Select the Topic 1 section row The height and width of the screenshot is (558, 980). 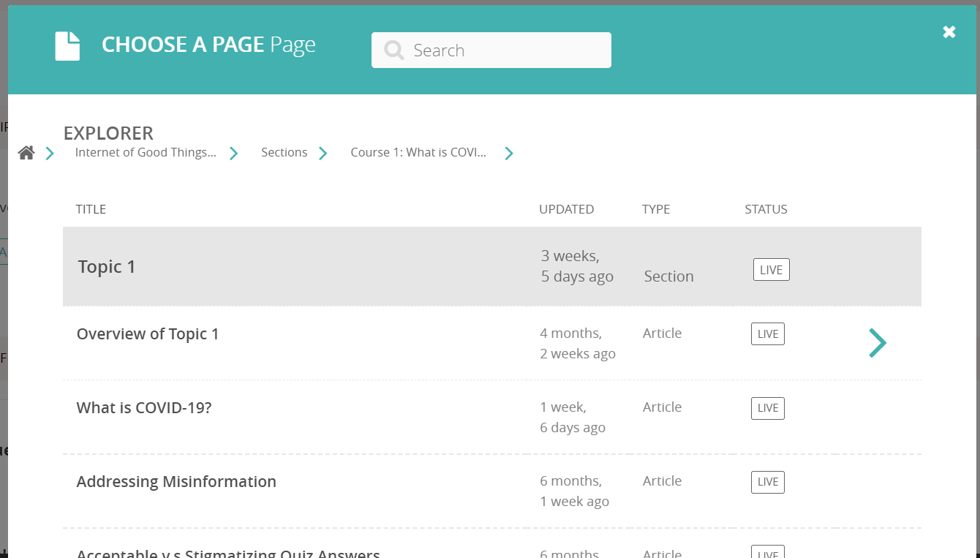[106, 266]
